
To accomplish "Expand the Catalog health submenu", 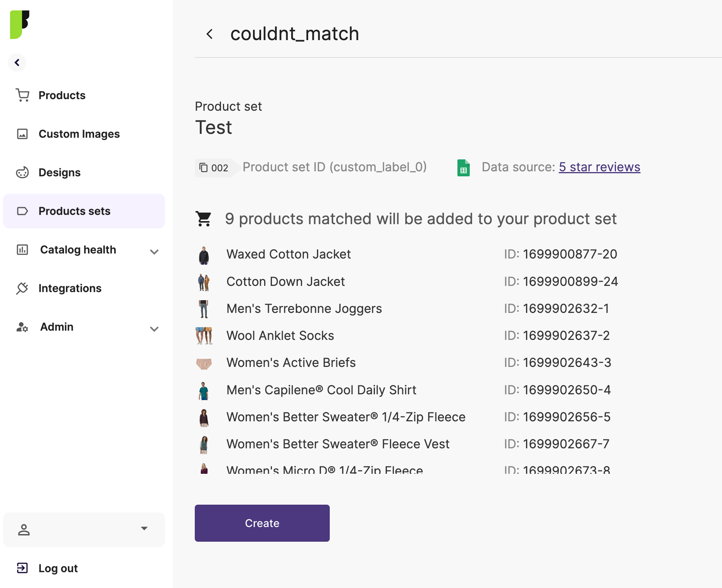I will (154, 252).
